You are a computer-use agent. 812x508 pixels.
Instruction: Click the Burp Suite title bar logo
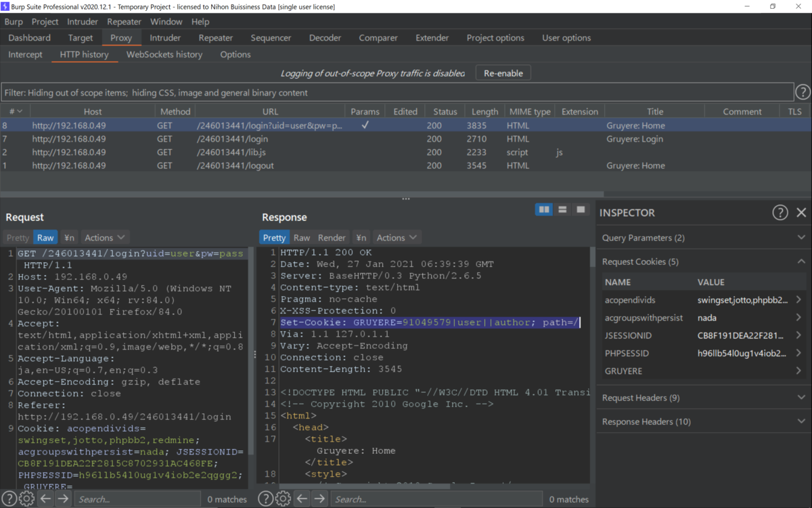click(x=6, y=6)
